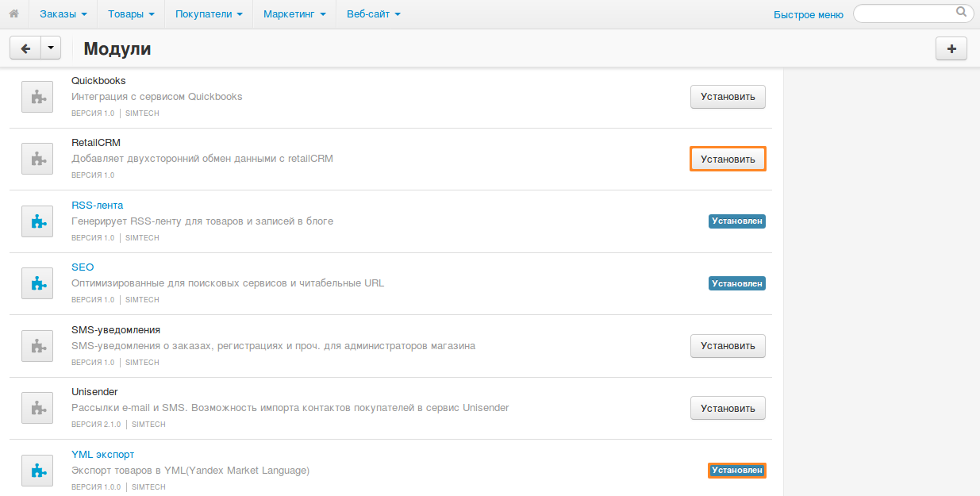
Task: Click the back arrow button
Action: (x=25, y=48)
